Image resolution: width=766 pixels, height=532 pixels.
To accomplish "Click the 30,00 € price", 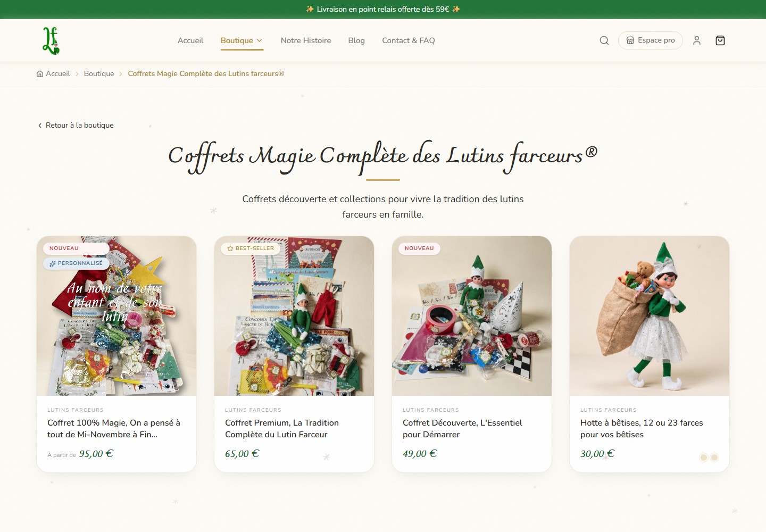I will (x=597, y=454).
